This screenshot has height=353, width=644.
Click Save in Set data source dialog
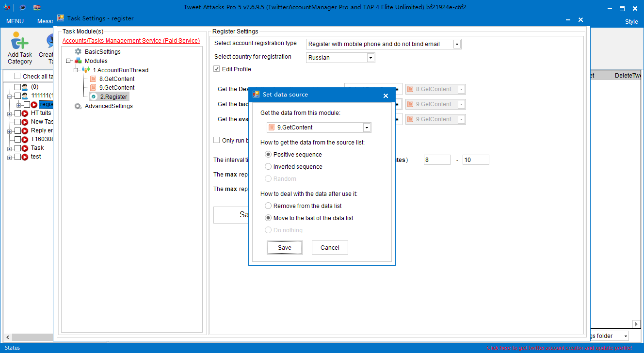point(285,247)
